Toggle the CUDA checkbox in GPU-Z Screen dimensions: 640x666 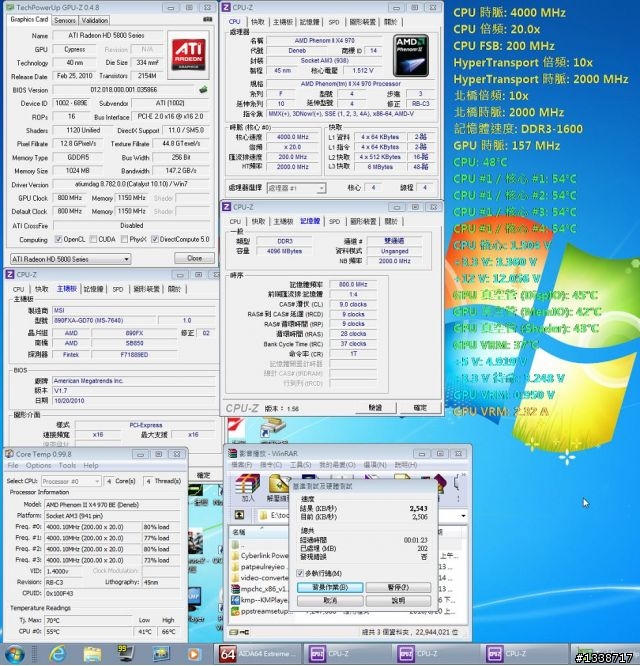coord(93,240)
